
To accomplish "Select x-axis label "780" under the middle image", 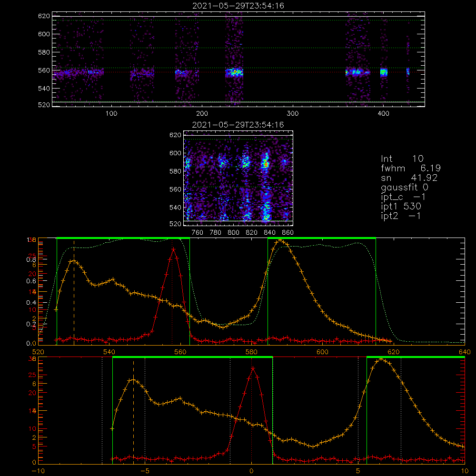I will click(x=216, y=233).
